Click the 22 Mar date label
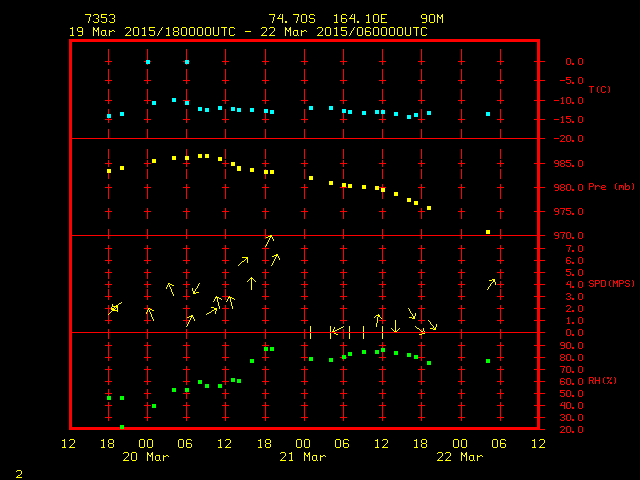 pyautogui.click(x=459, y=457)
